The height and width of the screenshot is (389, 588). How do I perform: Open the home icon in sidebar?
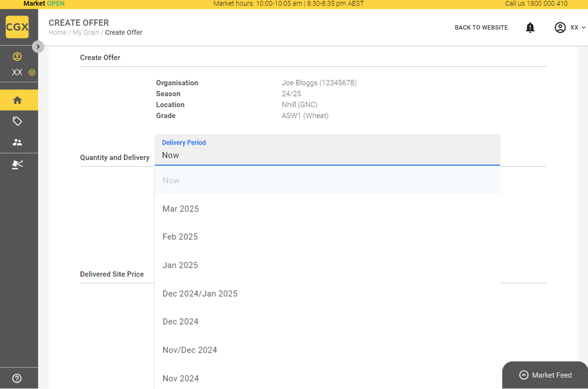[x=17, y=100]
